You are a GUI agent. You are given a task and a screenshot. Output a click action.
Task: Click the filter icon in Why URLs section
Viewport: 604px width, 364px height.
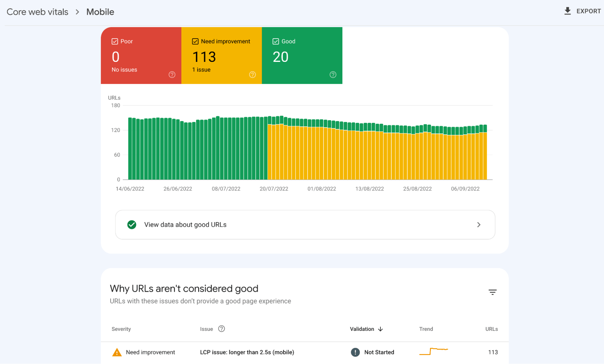(492, 292)
